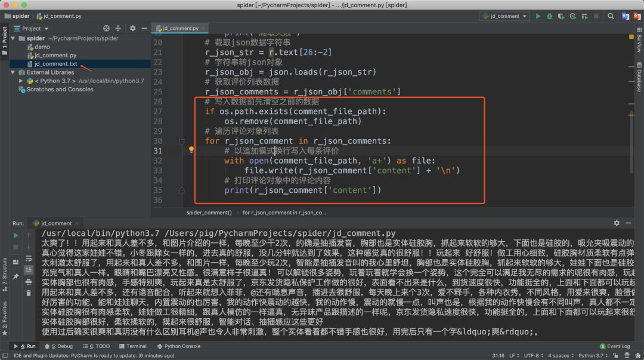Toggle soft-wrap in the Run console
The height and width of the screenshot is (360, 644).
(x=29, y=259)
